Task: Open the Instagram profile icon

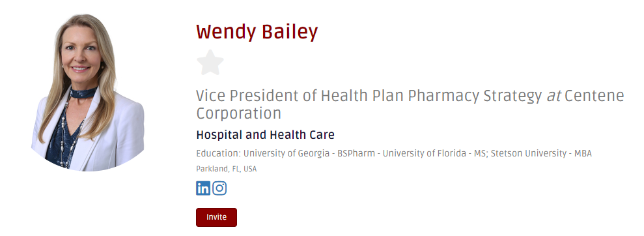Action: [219, 188]
